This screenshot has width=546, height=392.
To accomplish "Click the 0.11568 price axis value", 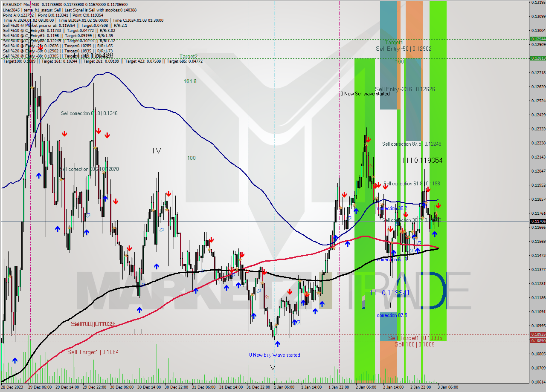I will click(538, 242).
